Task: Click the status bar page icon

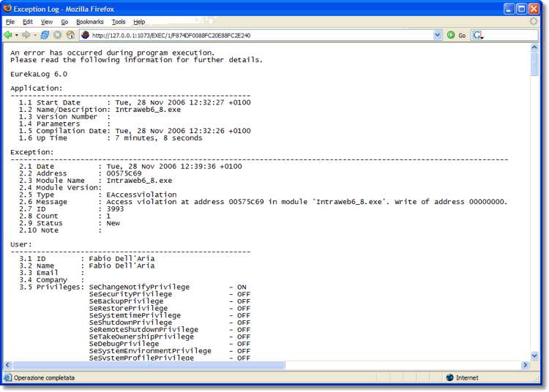Action: click(7, 377)
